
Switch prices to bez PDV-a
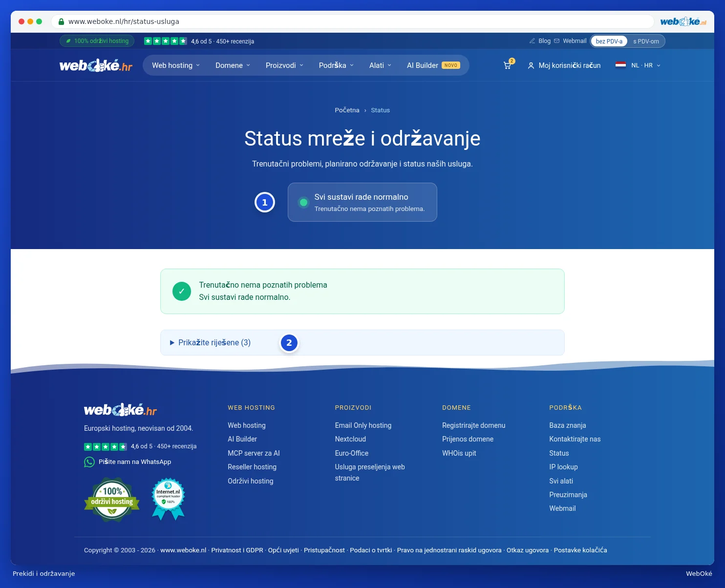pos(609,42)
